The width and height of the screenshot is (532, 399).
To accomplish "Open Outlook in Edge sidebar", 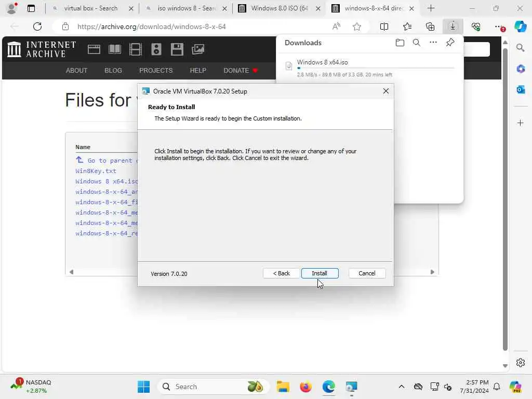I will [x=521, y=89].
